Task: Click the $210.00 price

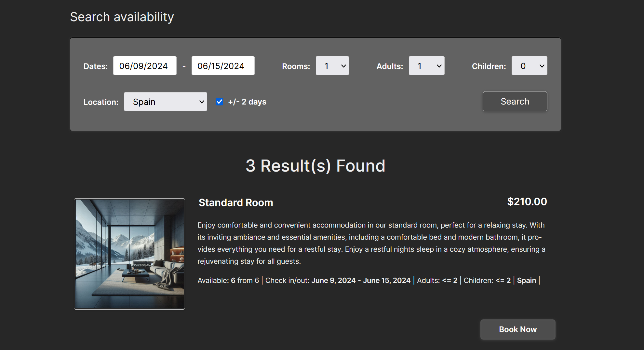Action: (x=527, y=202)
